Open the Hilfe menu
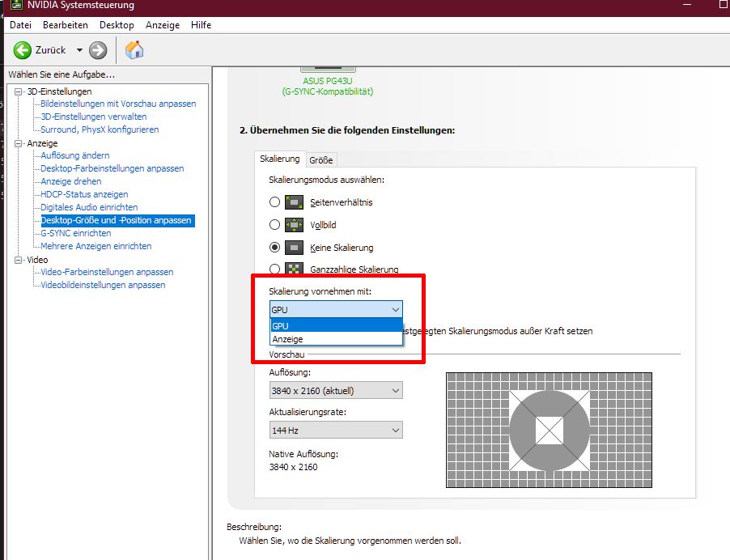Viewport: 730px width, 560px height. click(x=202, y=25)
